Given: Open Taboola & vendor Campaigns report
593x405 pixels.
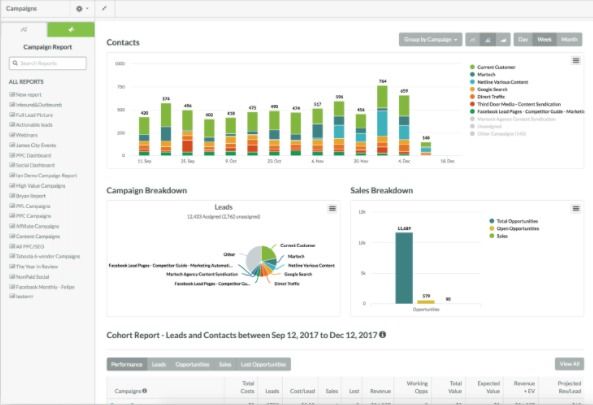Looking at the screenshot, I should click(x=45, y=256).
